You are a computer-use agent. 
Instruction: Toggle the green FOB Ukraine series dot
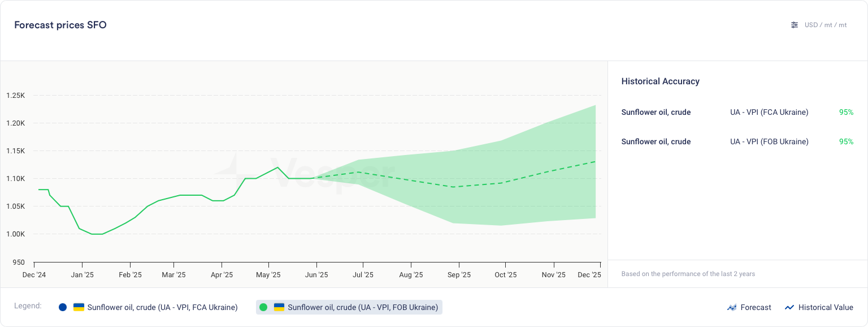[x=263, y=307]
